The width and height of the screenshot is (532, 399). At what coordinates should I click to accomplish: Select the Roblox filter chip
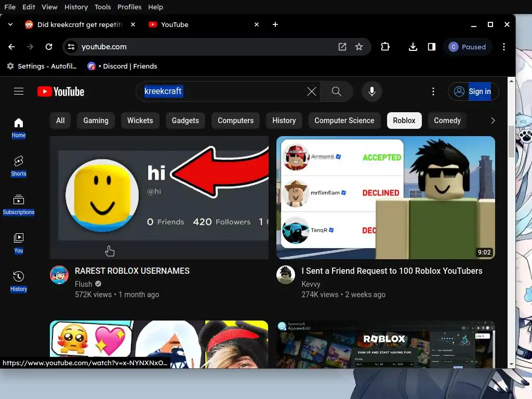click(x=404, y=121)
